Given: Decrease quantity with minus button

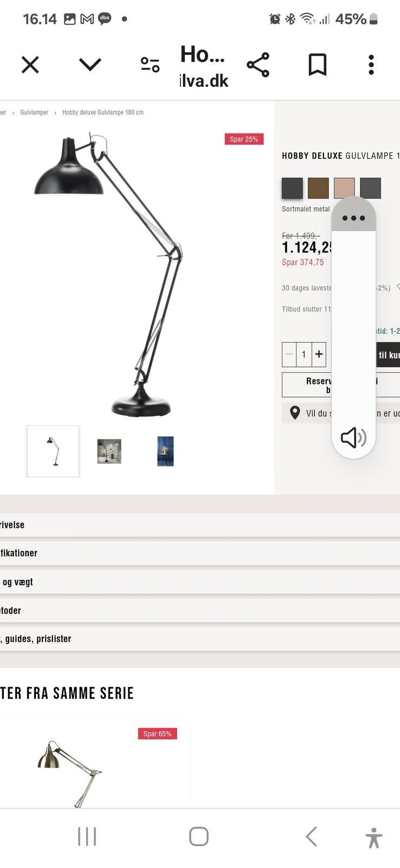Looking at the screenshot, I should 289,354.
